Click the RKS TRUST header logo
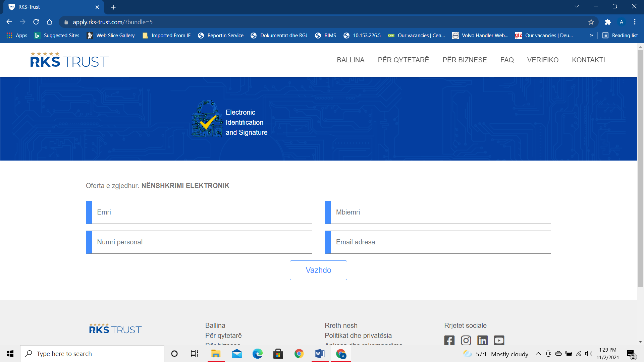 coord(69,60)
